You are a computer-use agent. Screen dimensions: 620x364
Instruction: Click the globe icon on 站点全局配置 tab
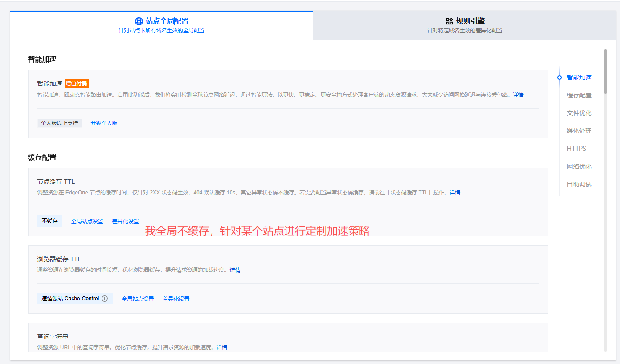tap(139, 21)
